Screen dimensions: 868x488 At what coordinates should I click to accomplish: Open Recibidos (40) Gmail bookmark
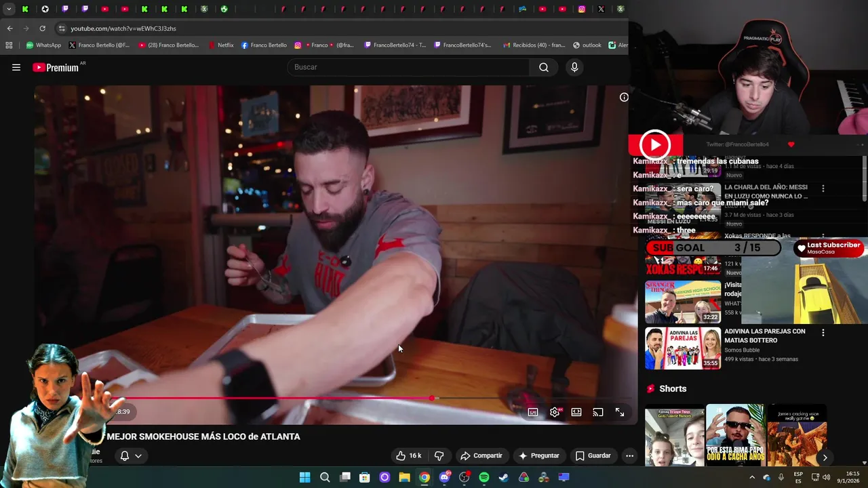click(534, 45)
